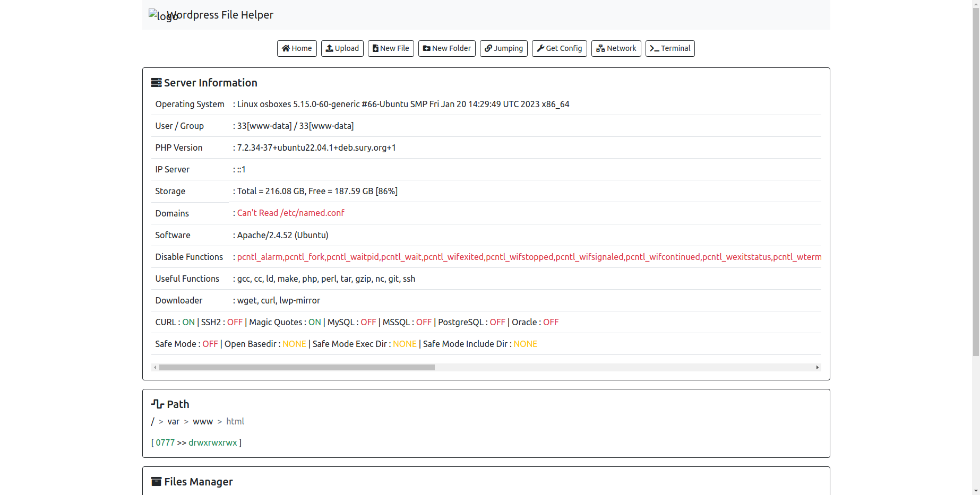Open the Jumping tool
The width and height of the screenshot is (980, 495).
click(504, 48)
